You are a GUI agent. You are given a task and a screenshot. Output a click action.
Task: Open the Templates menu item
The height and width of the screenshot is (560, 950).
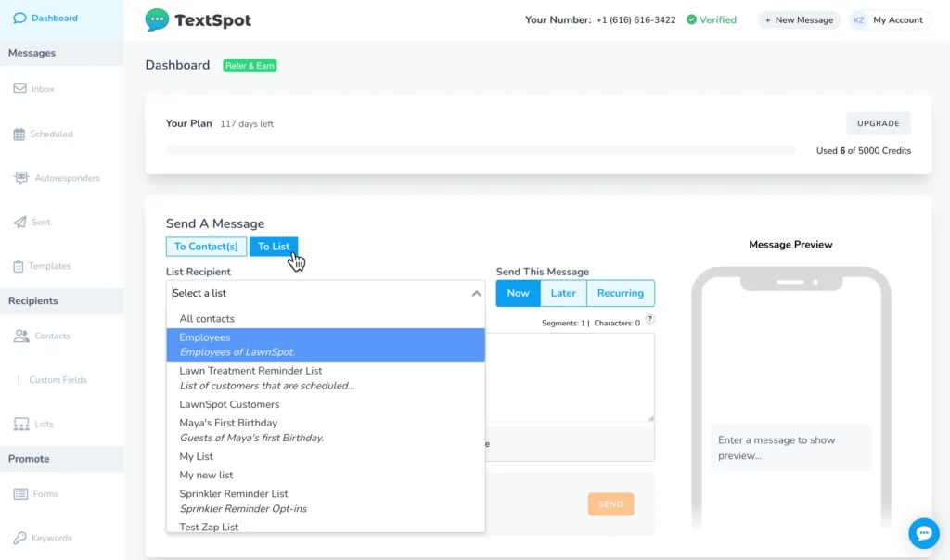point(49,266)
